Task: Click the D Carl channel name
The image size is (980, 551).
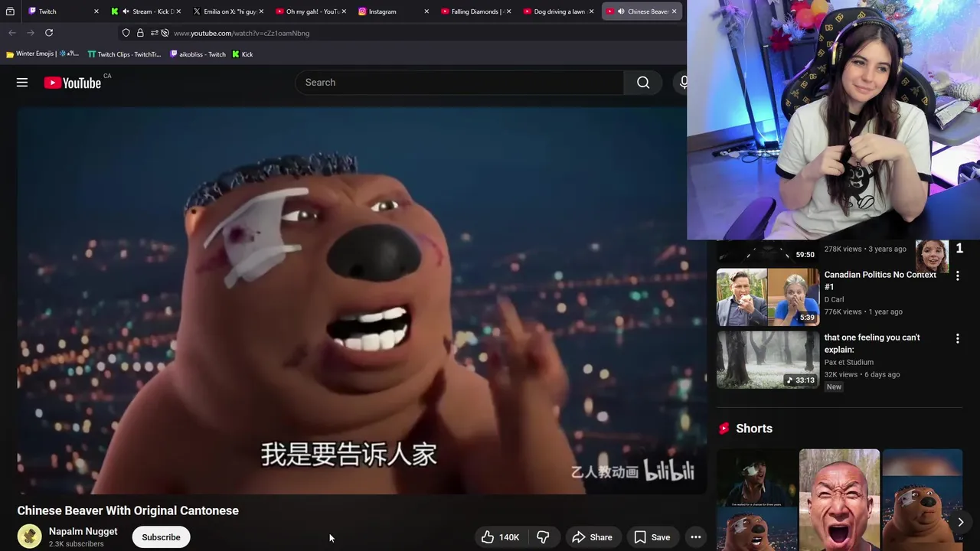Action: point(835,299)
